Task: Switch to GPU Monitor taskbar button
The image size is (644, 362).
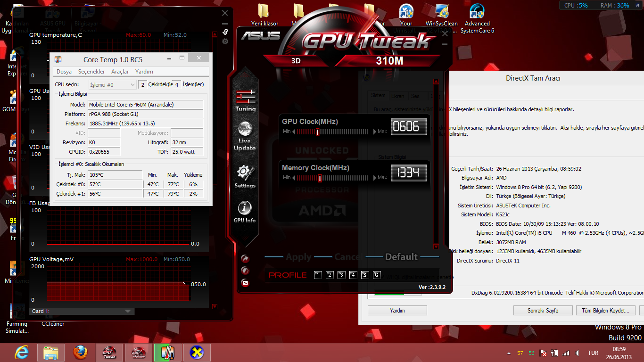Action: (139, 352)
